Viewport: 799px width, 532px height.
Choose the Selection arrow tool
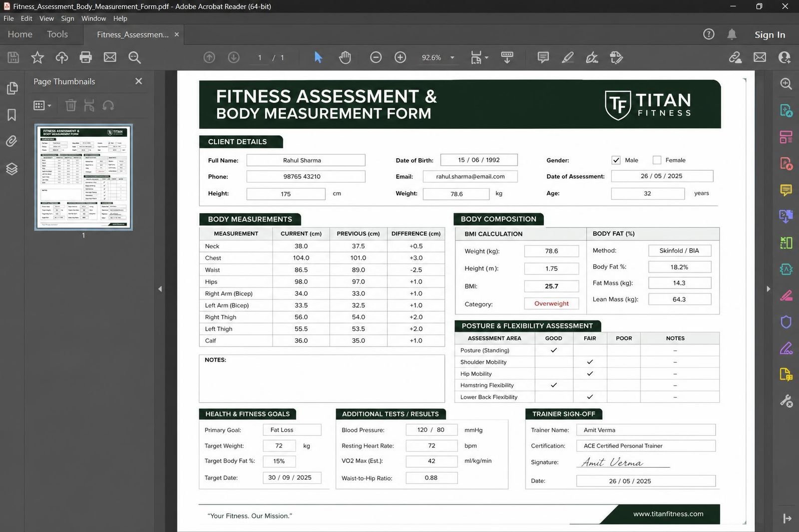pyautogui.click(x=318, y=57)
